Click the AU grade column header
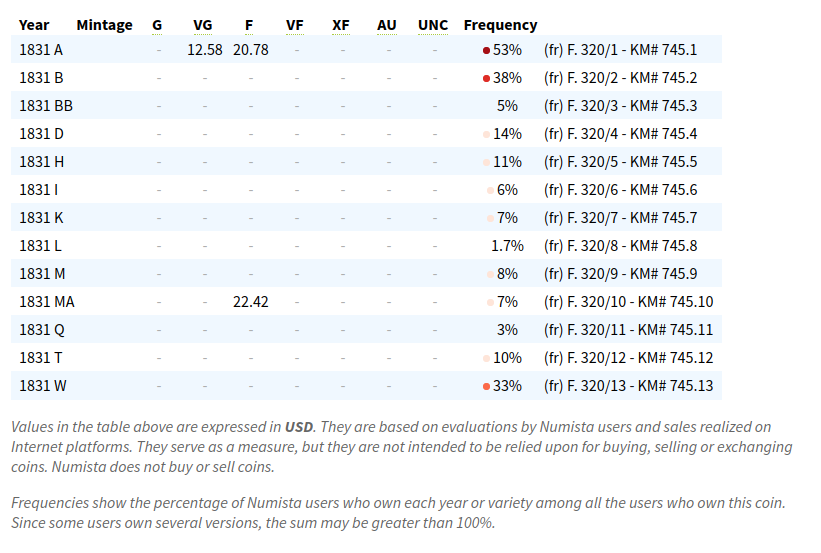 [x=387, y=25]
